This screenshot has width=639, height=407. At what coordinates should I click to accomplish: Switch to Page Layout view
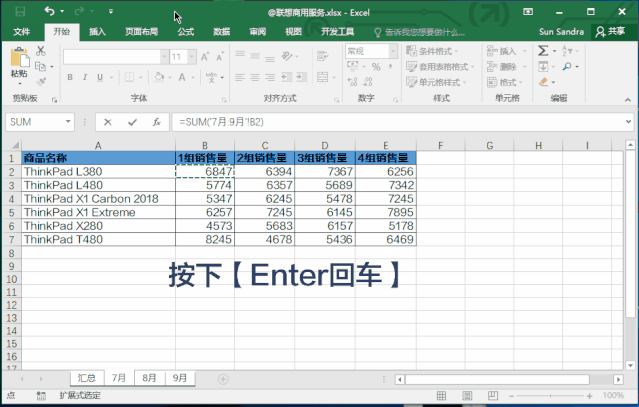[467, 396]
